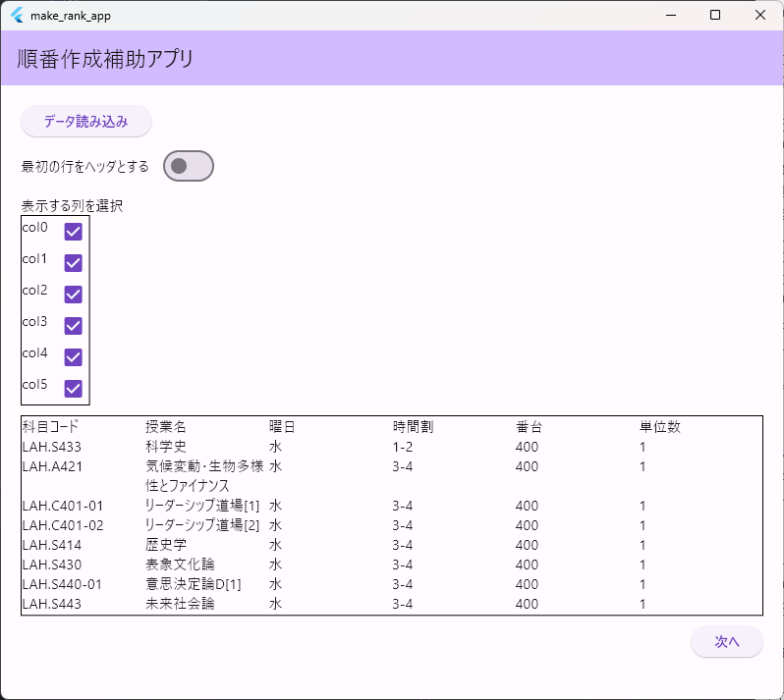Uncheck the col4 checkbox
This screenshot has width=784, height=700.
click(73, 357)
